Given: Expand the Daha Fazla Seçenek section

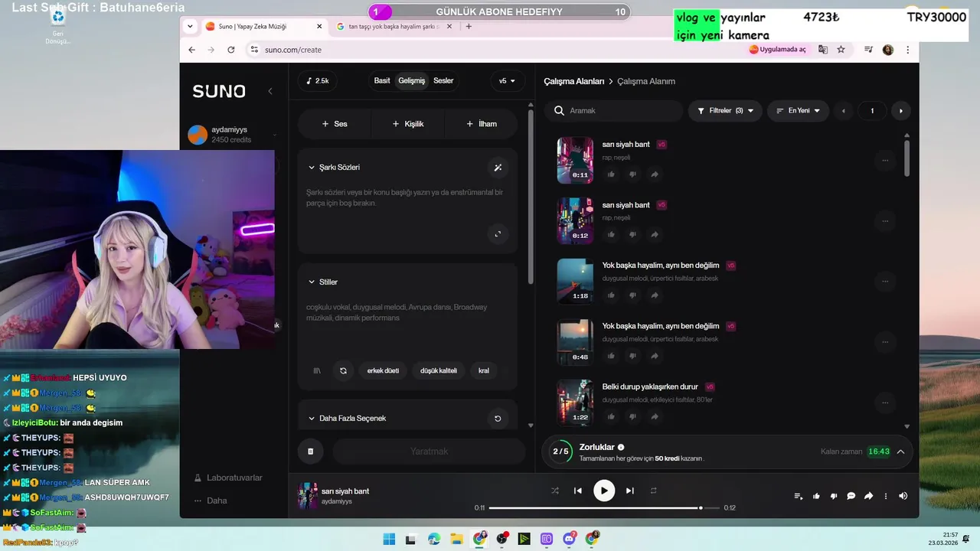Looking at the screenshot, I should coord(312,419).
